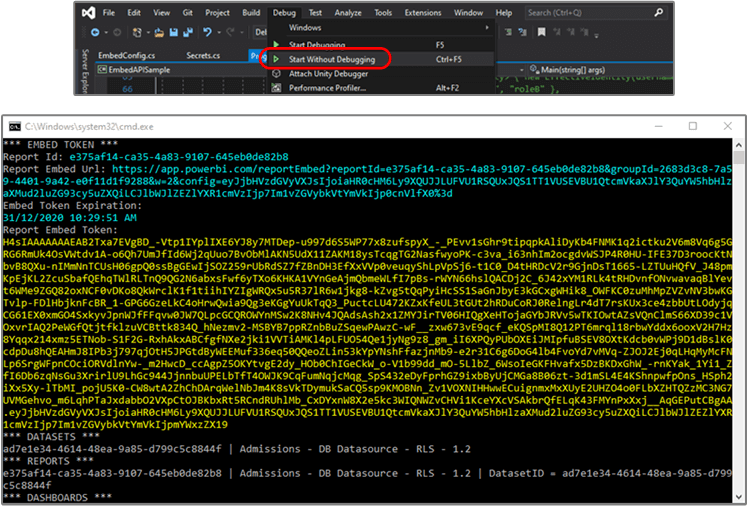Click the scroll up arrow in cmd window

[x=739, y=144]
